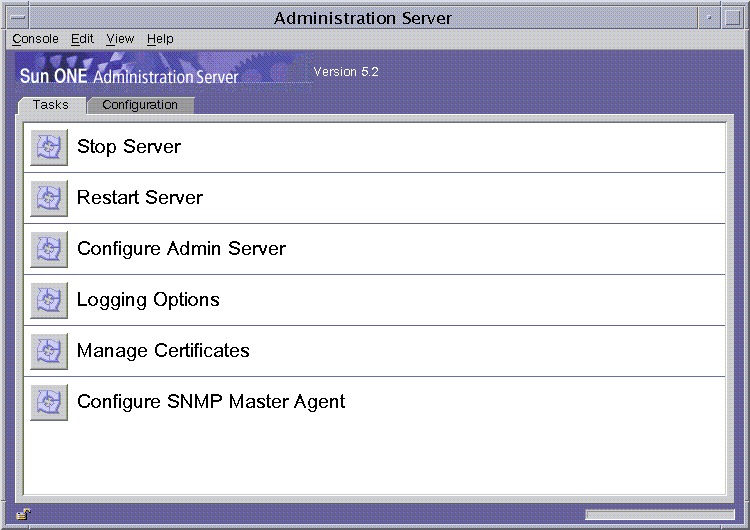
Task: Select the Stop Server label
Action: [129, 146]
